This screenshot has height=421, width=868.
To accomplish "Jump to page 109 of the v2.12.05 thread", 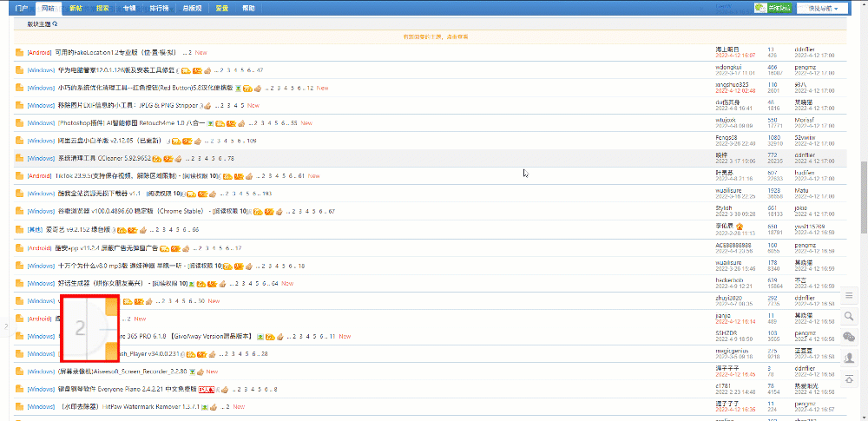I will (x=252, y=141).
